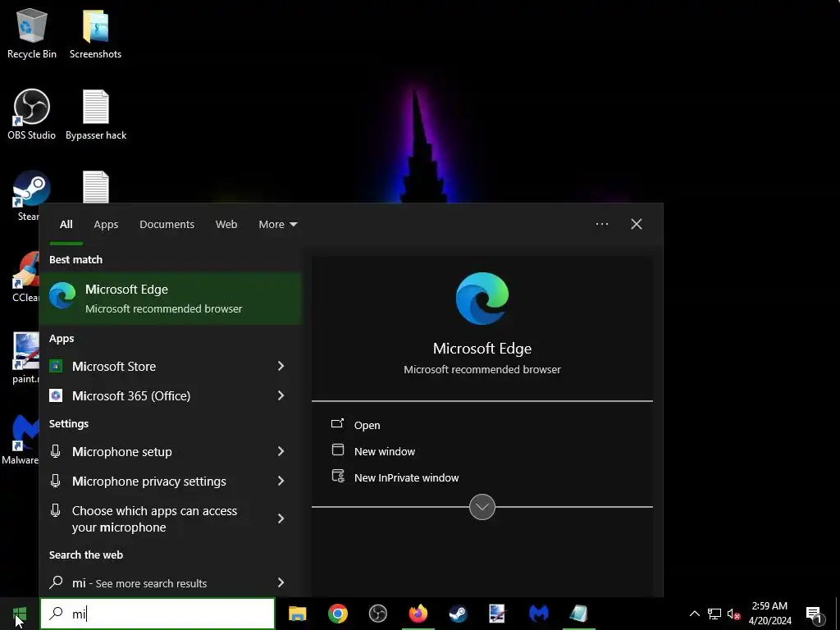Viewport: 840px width, 630px height.
Task: Open OBS Studio from the taskbar
Action: [377, 614]
